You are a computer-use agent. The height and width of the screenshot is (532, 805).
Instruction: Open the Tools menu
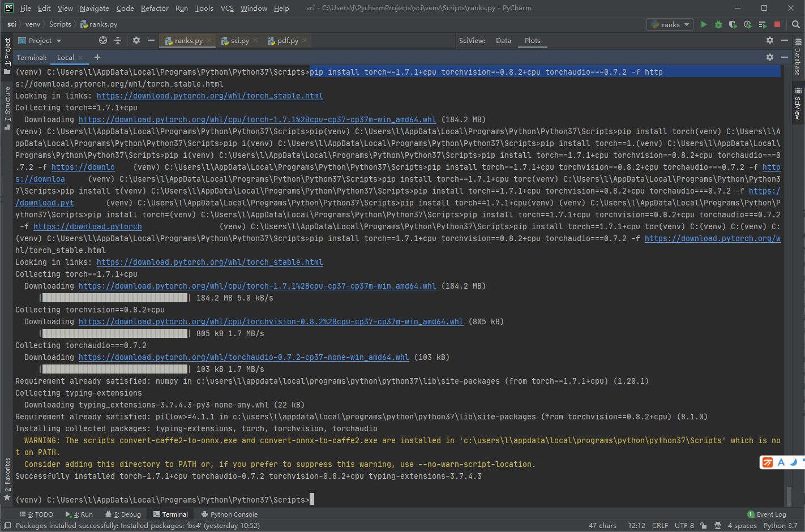pos(204,8)
